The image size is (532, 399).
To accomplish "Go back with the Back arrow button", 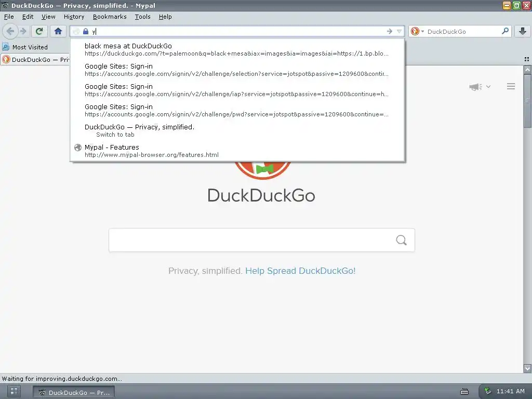I will 10,31.
